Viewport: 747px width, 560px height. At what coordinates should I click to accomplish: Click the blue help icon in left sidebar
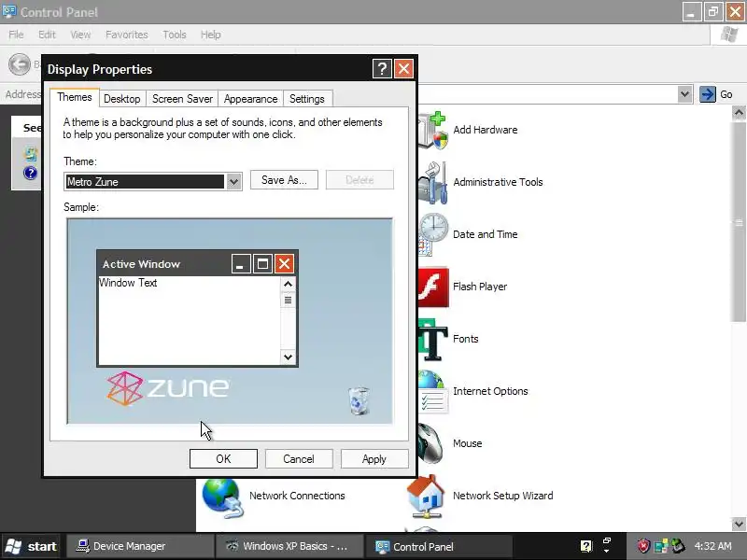(x=30, y=173)
